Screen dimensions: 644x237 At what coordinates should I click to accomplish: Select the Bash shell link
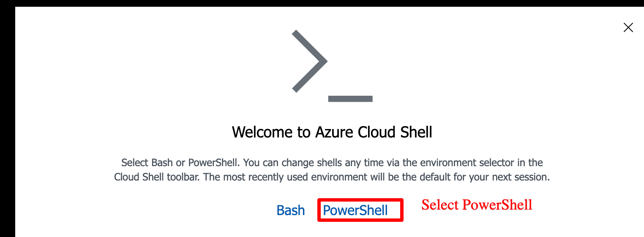coord(290,210)
